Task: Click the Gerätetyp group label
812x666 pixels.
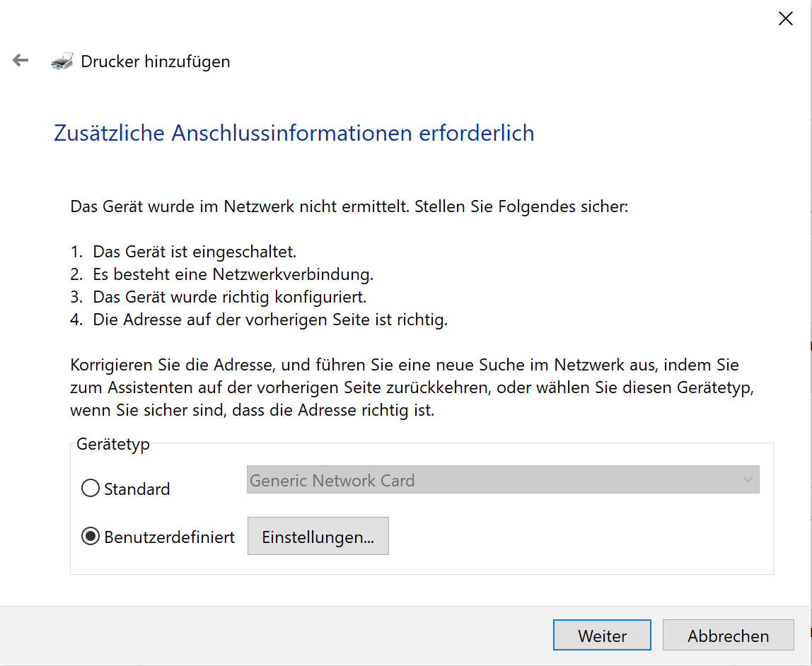Action: coord(112,445)
